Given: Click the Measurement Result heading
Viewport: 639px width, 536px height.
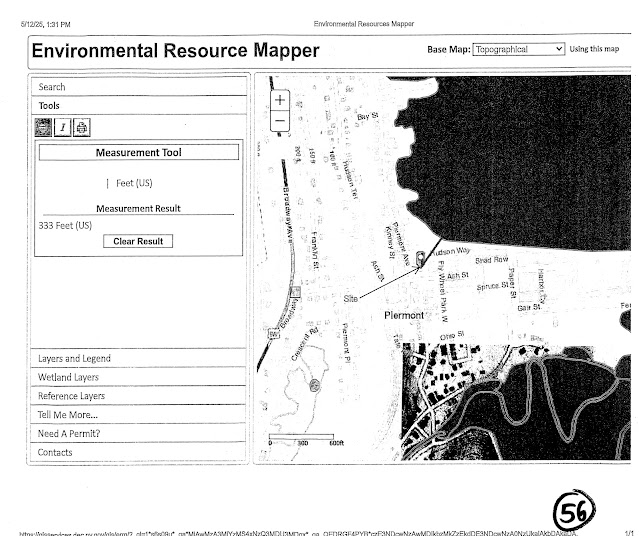Looking at the screenshot, I should [138, 208].
